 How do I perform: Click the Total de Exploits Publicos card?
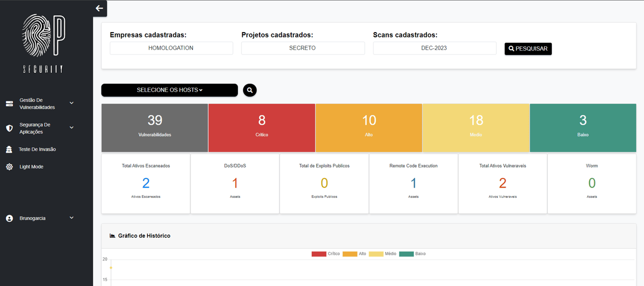pyautogui.click(x=324, y=184)
